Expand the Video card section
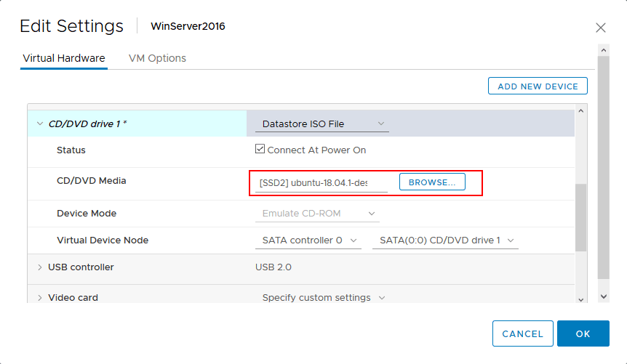The height and width of the screenshot is (364, 627). coord(39,298)
